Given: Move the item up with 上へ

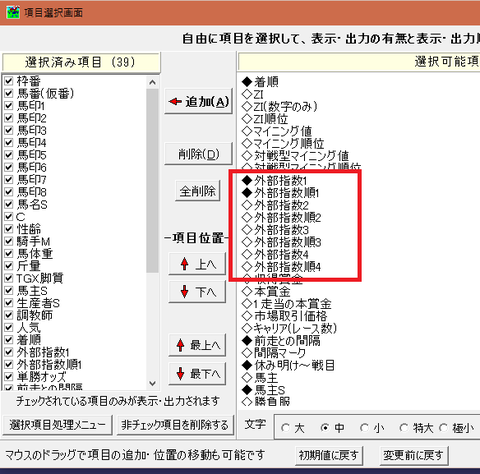Looking at the screenshot, I should [197, 264].
